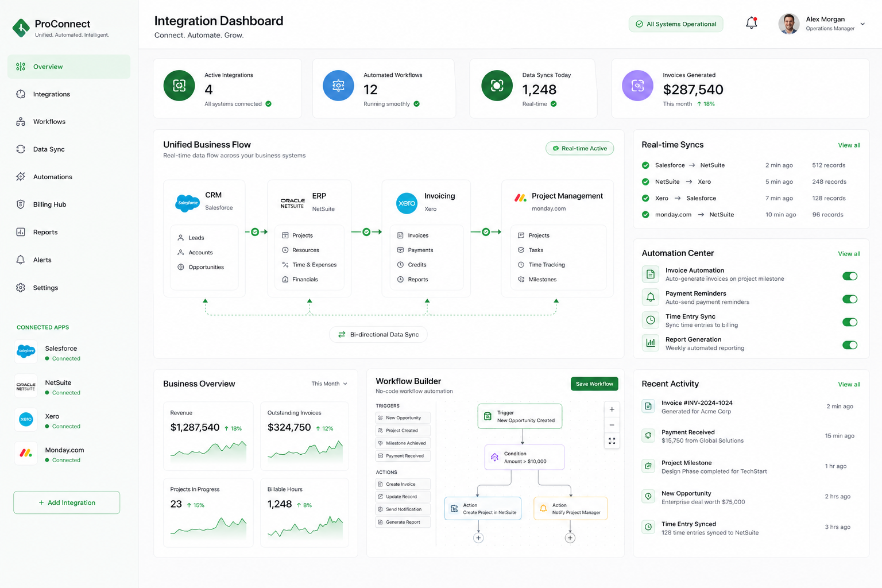Image resolution: width=882 pixels, height=588 pixels.
Task: Turn off Payment Reminders toggle
Action: [x=850, y=299]
